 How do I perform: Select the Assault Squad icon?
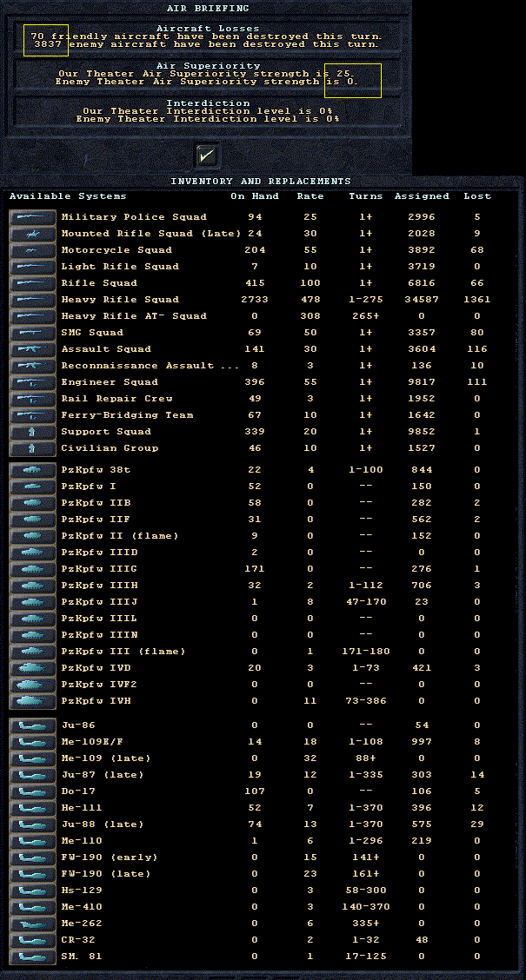[x=33, y=348]
